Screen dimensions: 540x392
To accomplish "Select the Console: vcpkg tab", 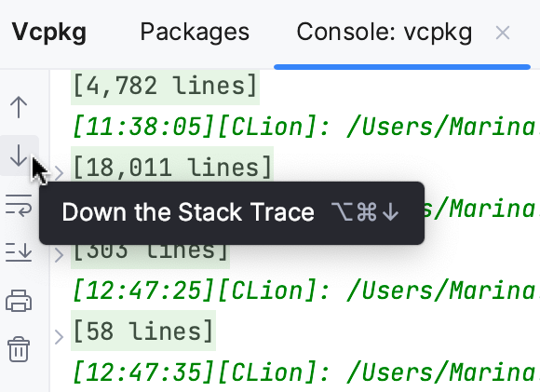I will tap(384, 33).
